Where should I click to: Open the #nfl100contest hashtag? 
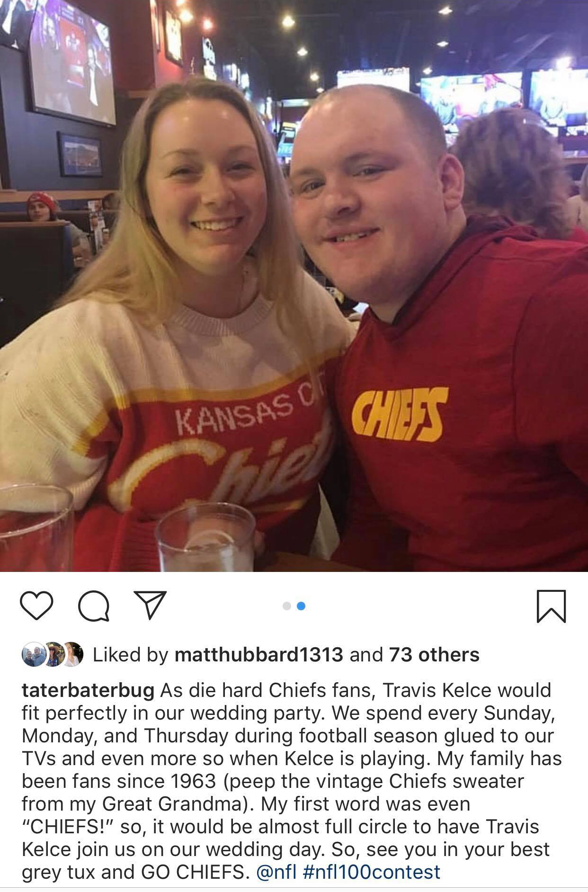click(x=371, y=872)
